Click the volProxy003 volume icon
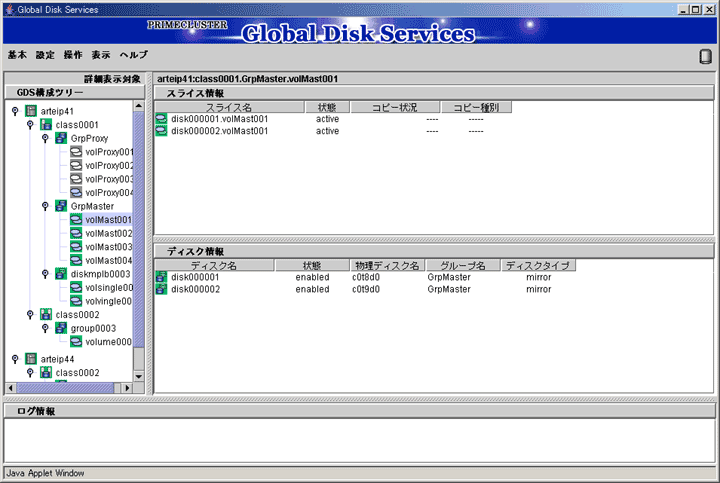The height and width of the screenshot is (483, 720). tap(76, 179)
